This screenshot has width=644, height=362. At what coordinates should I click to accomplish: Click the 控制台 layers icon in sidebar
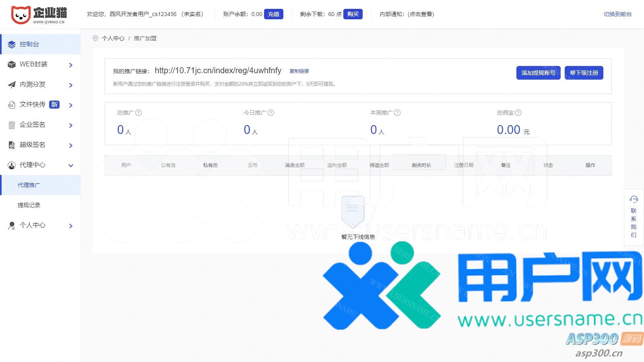12,45
